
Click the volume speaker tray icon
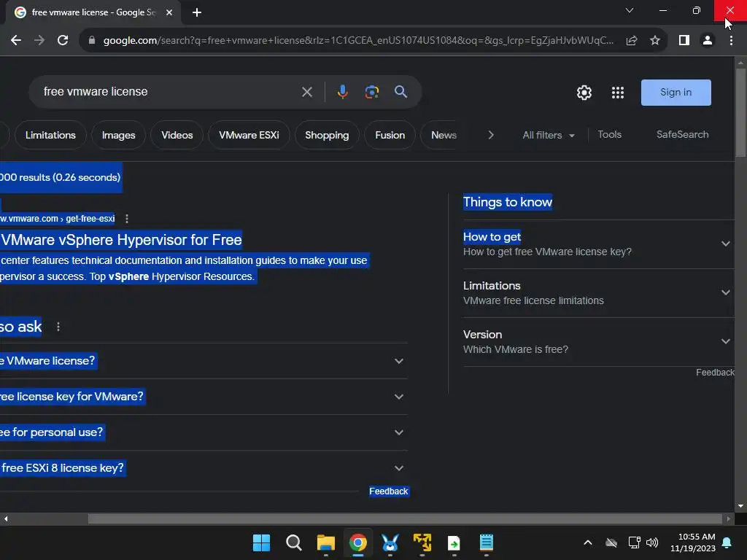point(652,542)
